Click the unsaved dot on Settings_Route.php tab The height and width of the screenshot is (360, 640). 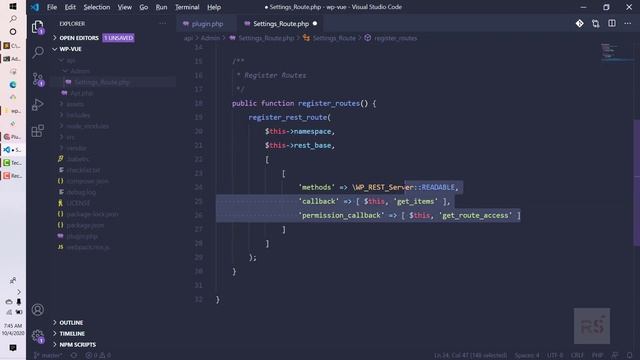[315, 24]
